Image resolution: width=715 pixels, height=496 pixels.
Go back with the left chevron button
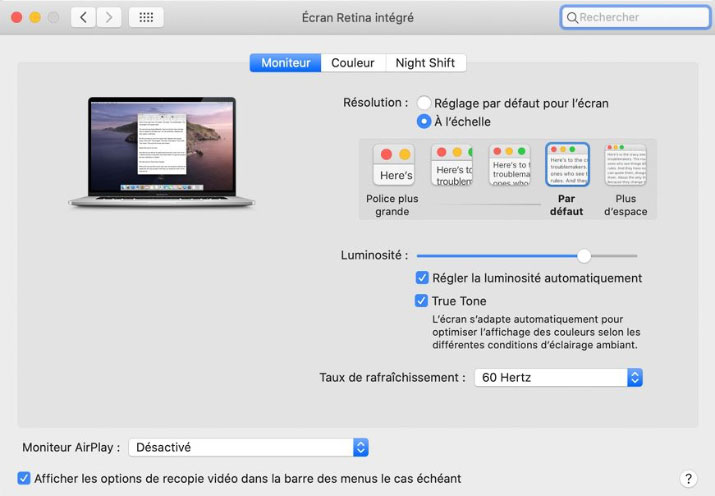[83, 18]
